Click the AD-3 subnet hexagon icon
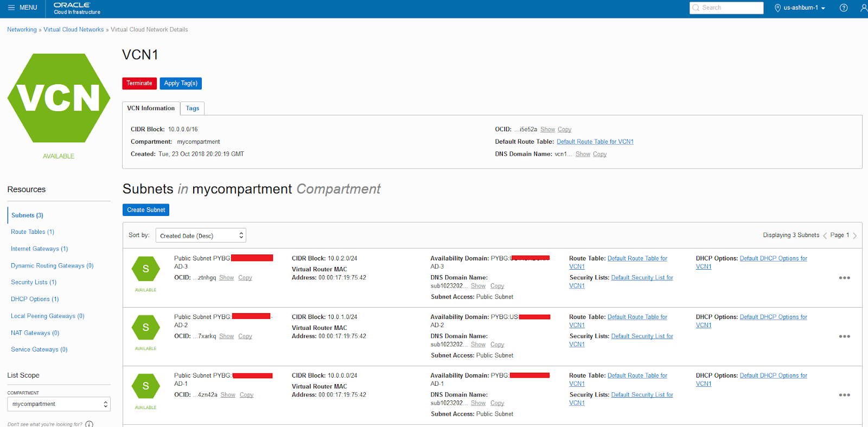 (x=145, y=269)
